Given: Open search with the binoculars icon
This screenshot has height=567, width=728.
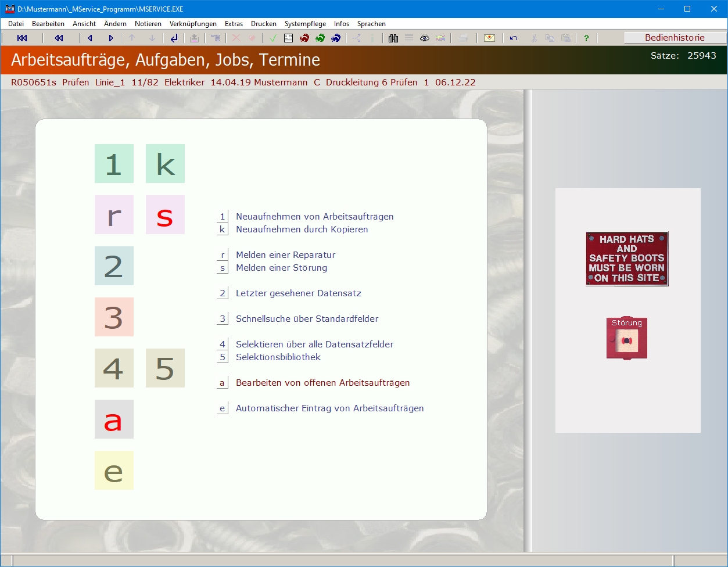Looking at the screenshot, I should tap(393, 38).
